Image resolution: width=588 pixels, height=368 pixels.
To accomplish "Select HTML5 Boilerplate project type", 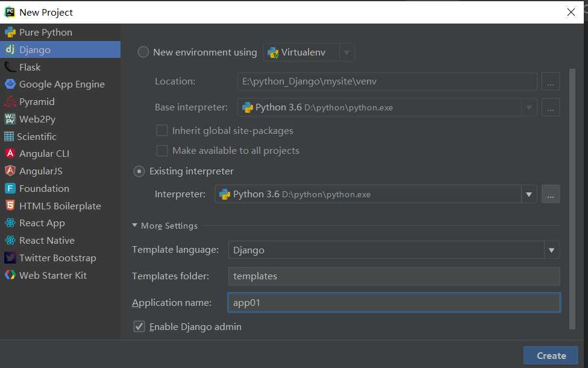I will pyautogui.click(x=60, y=205).
